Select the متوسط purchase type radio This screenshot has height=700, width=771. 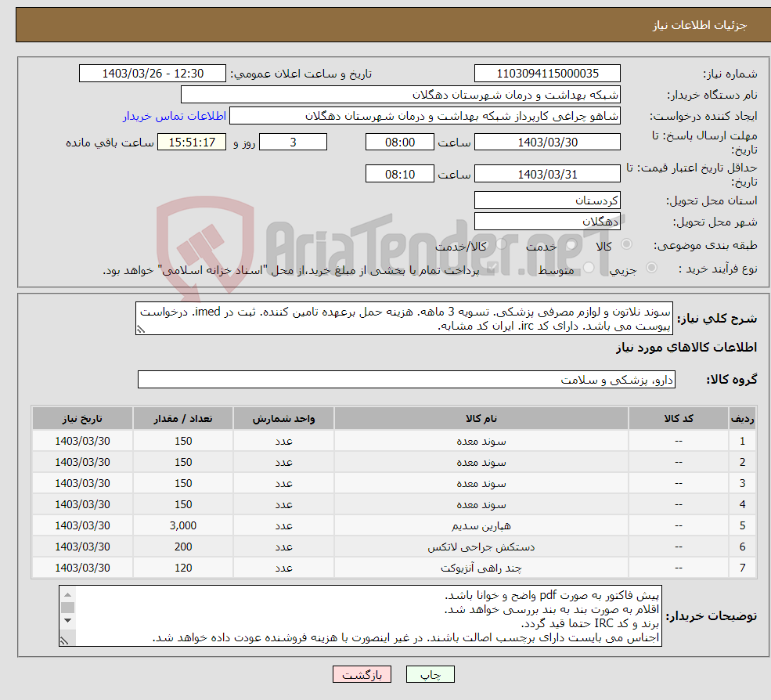(x=589, y=268)
